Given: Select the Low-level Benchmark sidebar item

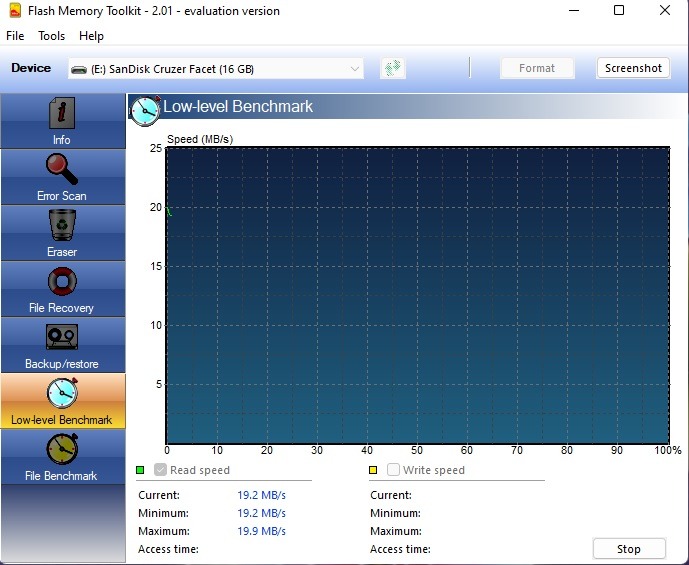Looking at the screenshot, I should 62,401.
